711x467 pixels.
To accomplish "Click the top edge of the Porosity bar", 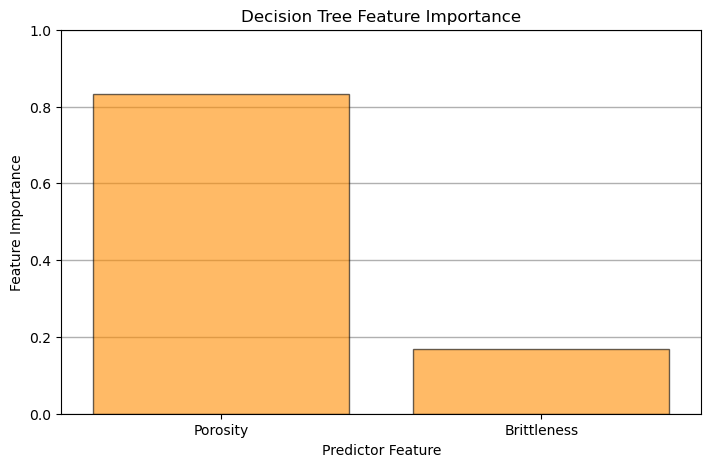I will pos(221,94).
